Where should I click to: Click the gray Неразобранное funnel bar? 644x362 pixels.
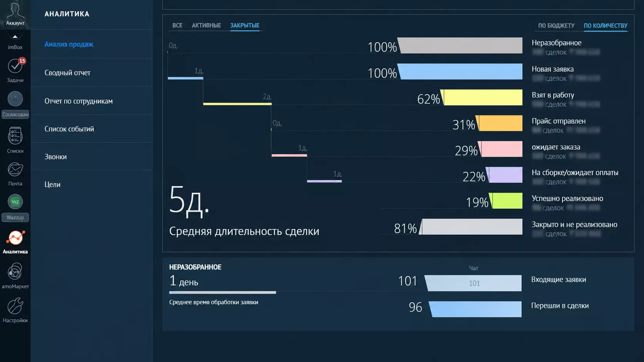[x=460, y=45]
